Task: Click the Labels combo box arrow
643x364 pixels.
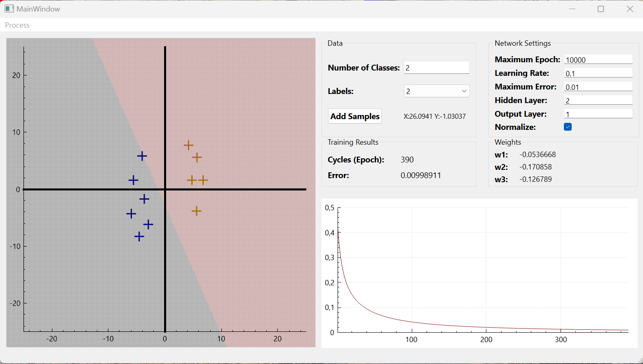Action: tap(464, 91)
